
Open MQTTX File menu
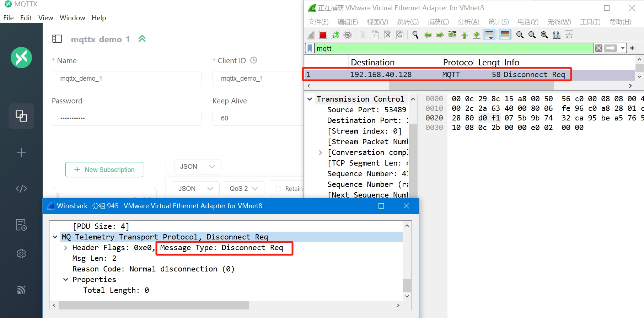tap(9, 18)
